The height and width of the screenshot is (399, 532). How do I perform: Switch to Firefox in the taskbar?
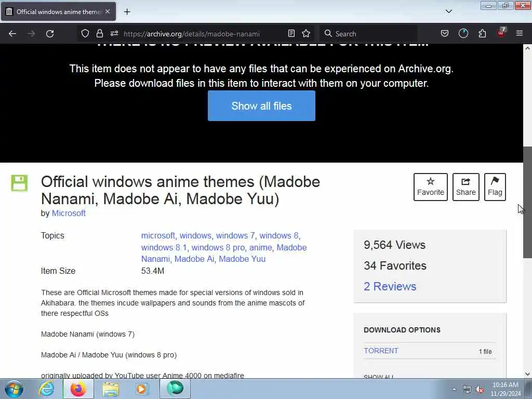point(78,389)
